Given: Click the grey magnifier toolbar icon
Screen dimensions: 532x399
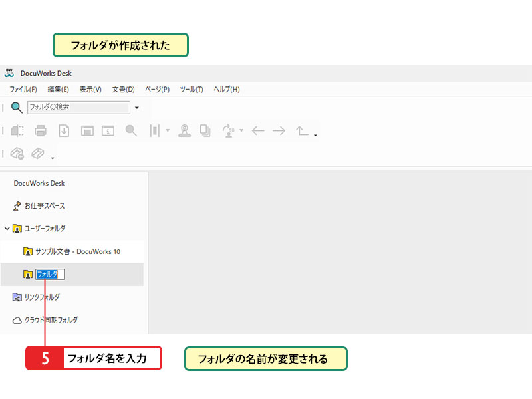Looking at the screenshot, I should click(x=131, y=130).
